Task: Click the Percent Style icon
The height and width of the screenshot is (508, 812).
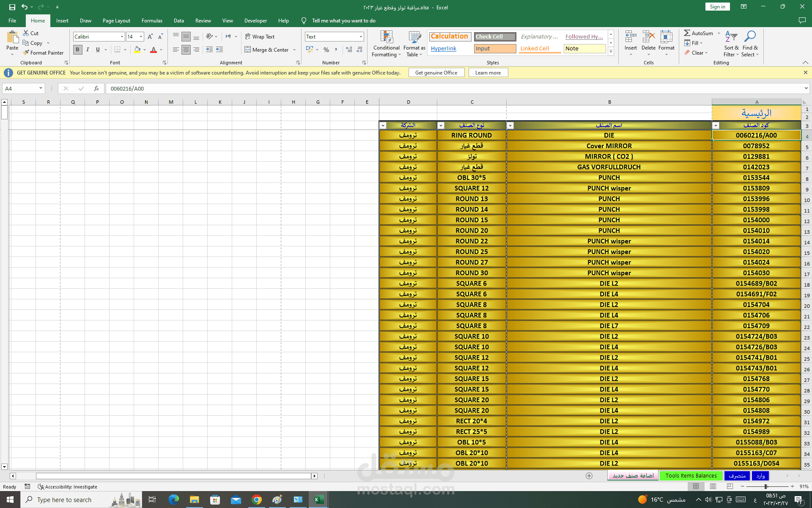Action: [x=326, y=50]
